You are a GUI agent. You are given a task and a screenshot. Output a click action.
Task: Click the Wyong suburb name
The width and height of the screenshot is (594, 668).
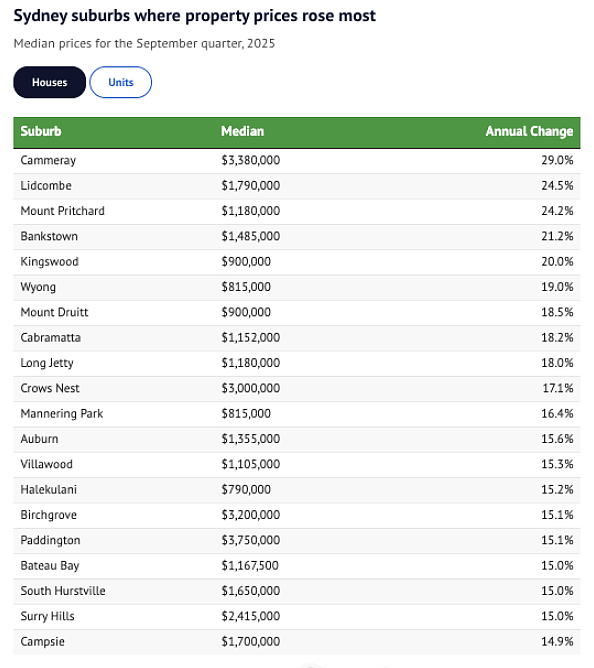tap(38, 287)
